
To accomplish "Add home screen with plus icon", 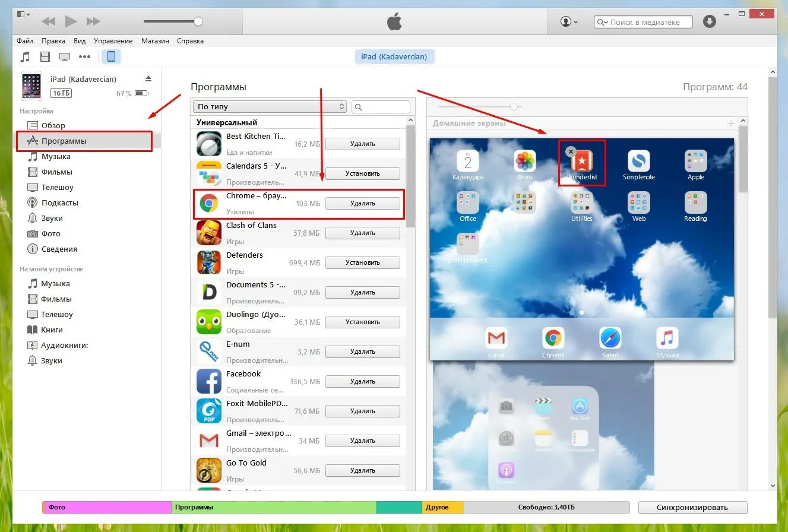I will click(730, 123).
